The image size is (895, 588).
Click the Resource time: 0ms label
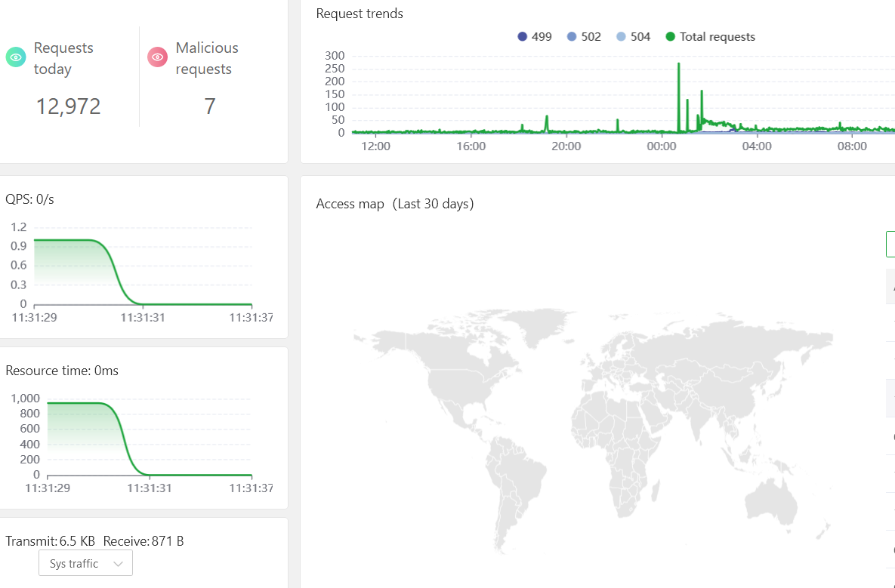tap(62, 371)
